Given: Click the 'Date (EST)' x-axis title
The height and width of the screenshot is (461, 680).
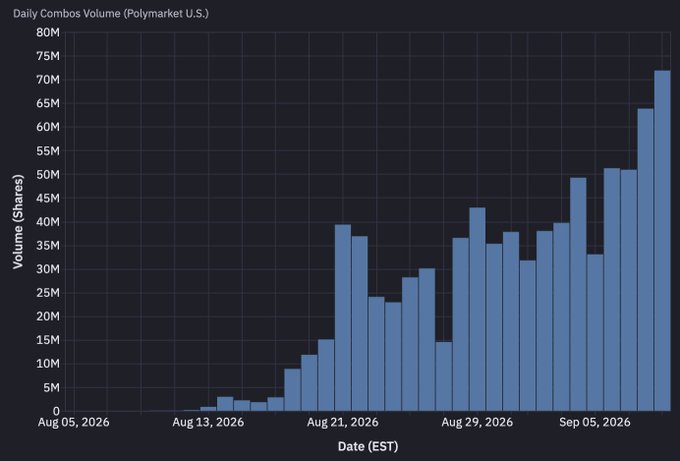Looking at the screenshot, I should (x=368, y=446).
